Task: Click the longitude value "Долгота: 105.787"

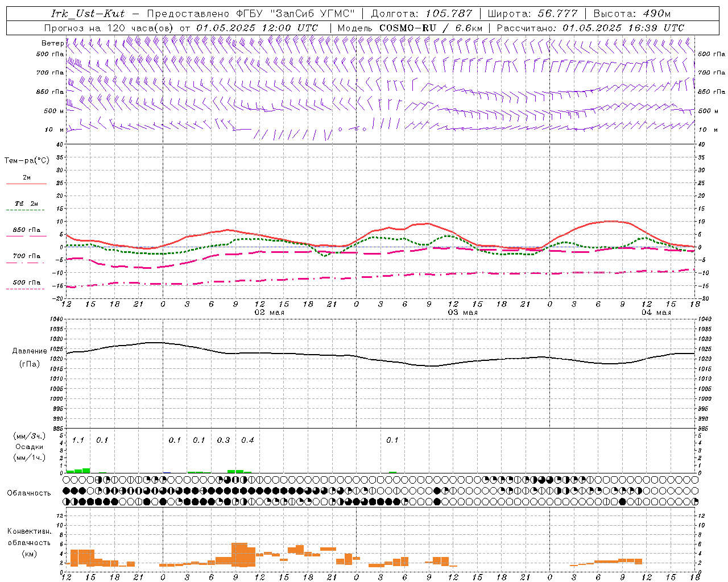Action: [421, 14]
